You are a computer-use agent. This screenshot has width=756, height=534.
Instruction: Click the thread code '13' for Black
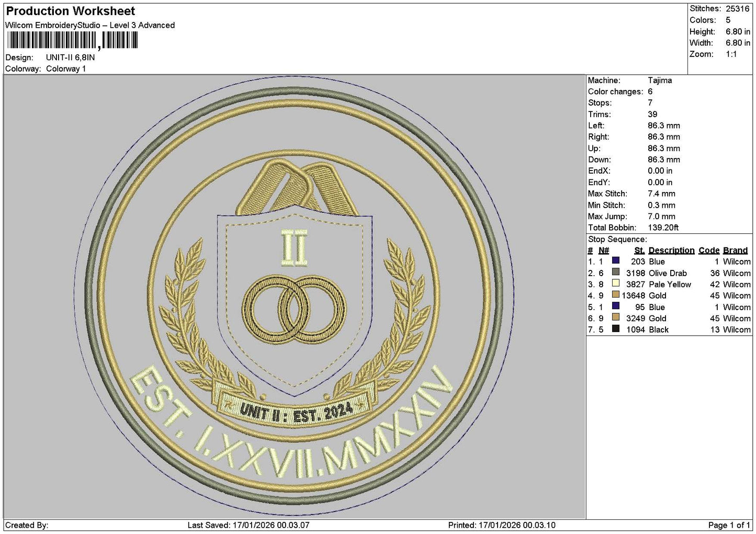point(715,330)
